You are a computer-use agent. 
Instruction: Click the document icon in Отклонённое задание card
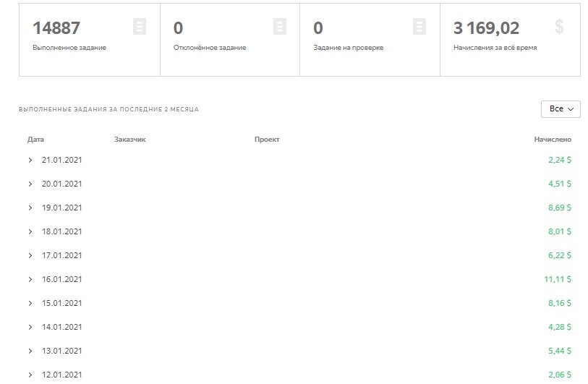tap(280, 27)
